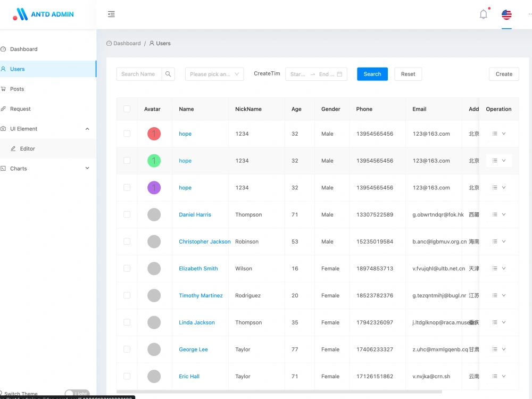This screenshot has height=399, width=532.
Task: Click the ANTD ADMIN logo
Action: 43,14
